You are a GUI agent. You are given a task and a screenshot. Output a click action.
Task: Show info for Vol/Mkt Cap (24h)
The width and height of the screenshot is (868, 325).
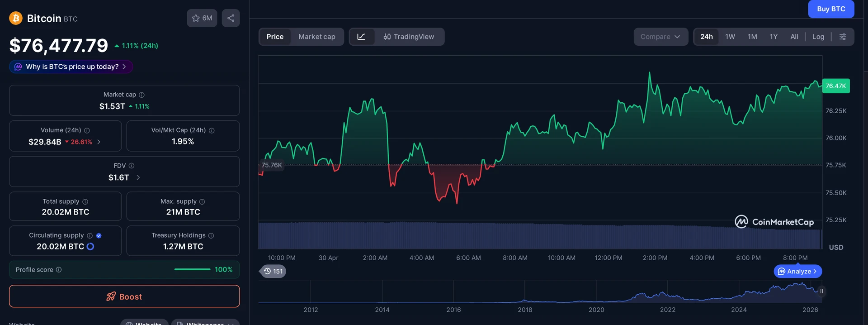pos(212,130)
